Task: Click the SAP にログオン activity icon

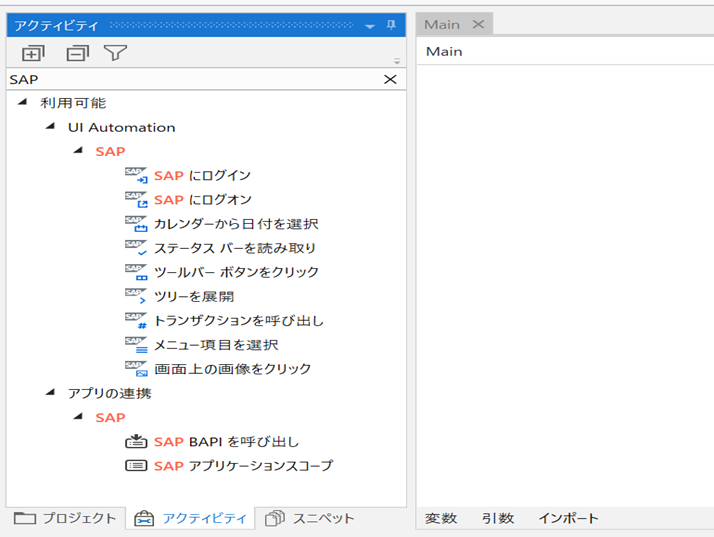Action: pyautogui.click(x=136, y=199)
